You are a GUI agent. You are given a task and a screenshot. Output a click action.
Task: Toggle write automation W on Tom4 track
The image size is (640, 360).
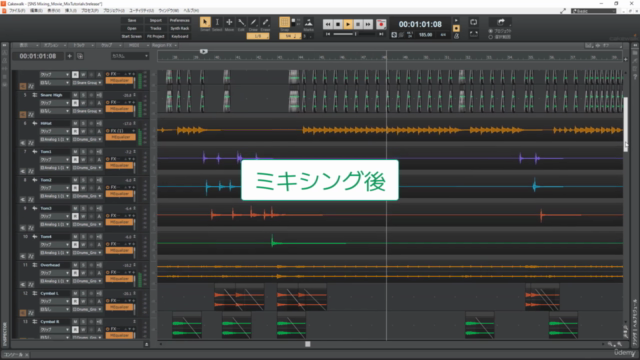pos(83,244)
